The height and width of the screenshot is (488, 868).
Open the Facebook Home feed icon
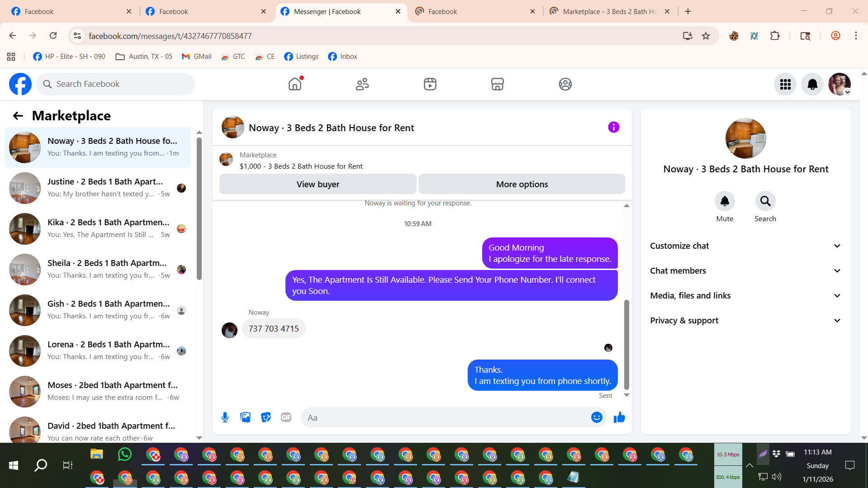[x=295, y=84]
